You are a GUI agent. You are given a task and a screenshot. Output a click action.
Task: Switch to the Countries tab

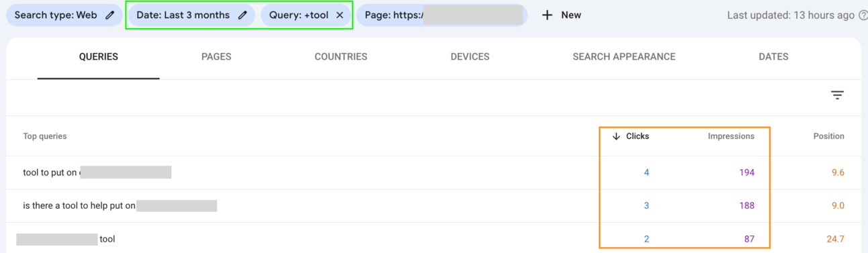pos(341,57)
